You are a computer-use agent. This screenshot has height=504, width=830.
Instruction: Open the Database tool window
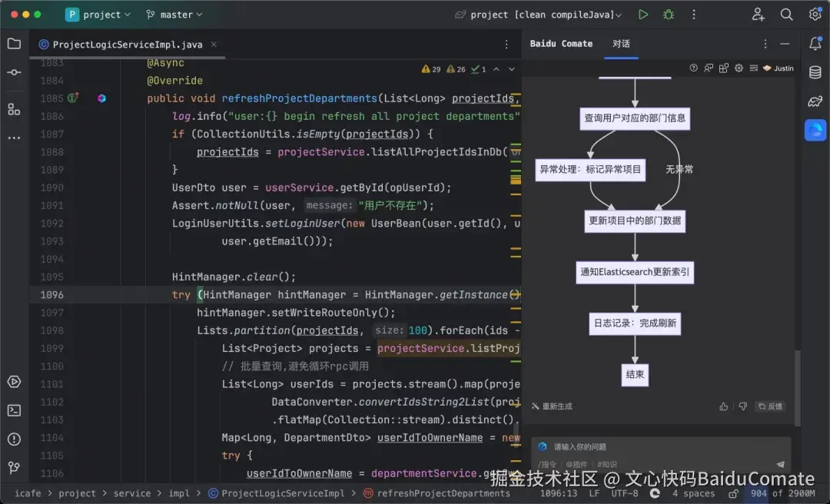pyautogui.click(x=815, y=72)
